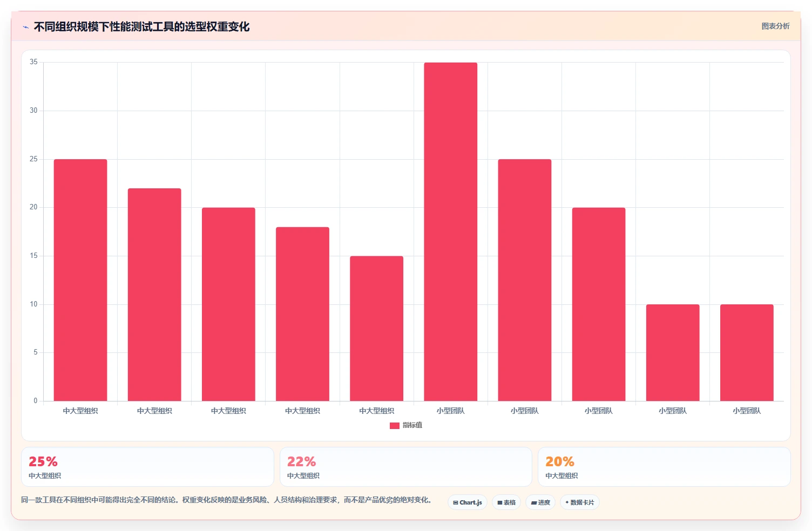Select the tallest 小型团队 bar at 35

pos(451,232)
